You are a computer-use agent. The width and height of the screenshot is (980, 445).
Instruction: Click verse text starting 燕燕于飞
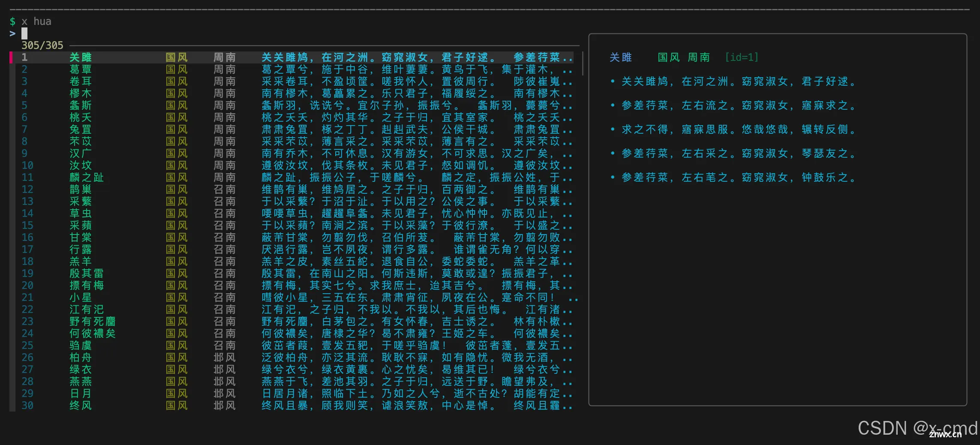417,382
